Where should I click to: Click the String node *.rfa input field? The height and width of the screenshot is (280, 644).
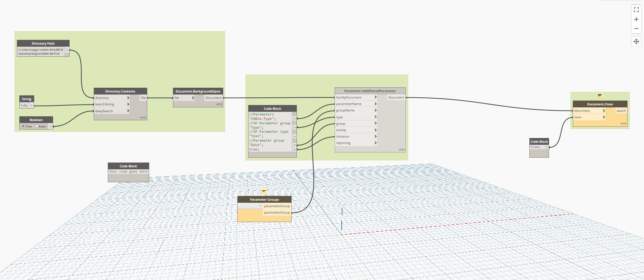coord(24,105)
